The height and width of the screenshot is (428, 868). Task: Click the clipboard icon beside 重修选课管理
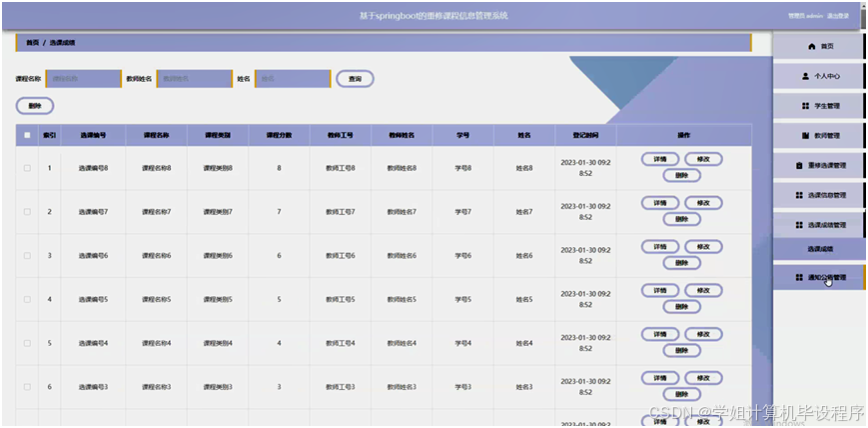click(799, 165)
